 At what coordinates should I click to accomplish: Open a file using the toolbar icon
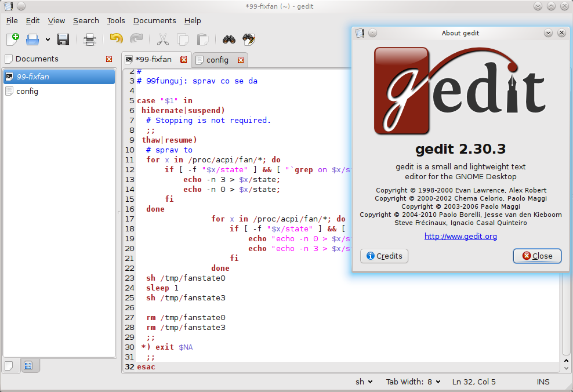click(x=32, y=39)
